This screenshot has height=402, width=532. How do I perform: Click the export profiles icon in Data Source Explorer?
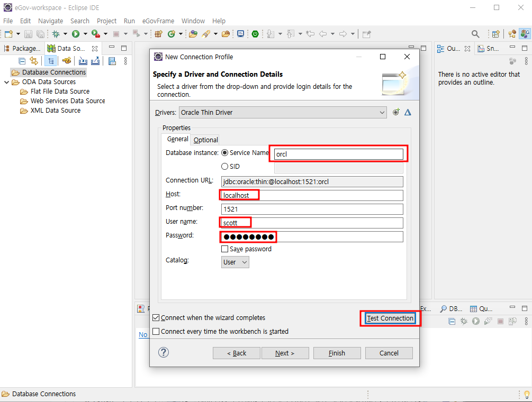95,61
